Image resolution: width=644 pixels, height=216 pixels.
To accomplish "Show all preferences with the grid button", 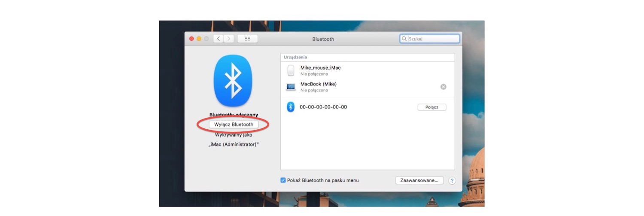I will (x=247, y=39).
